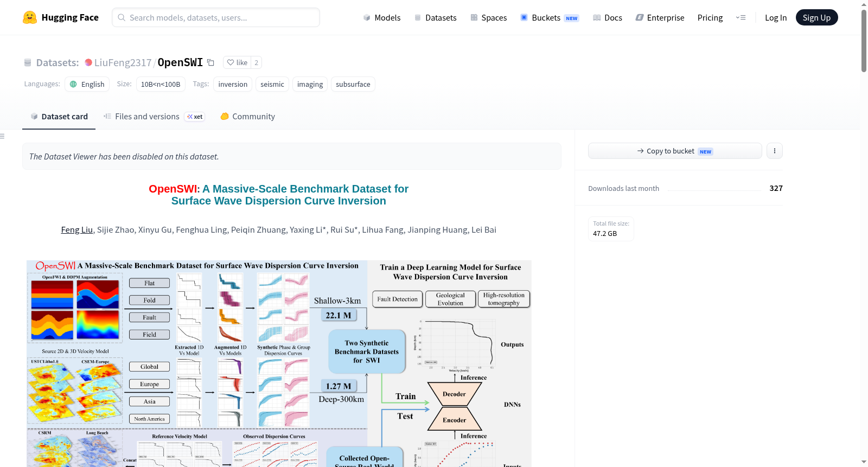This screenshot has height=467, width=868.
Task: Open the Buckets page
Action: click(x=550, y=17)
